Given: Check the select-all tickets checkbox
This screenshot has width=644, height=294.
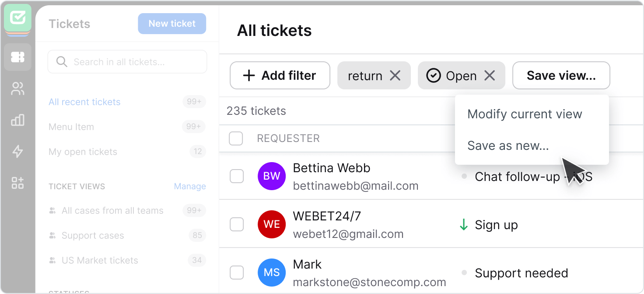Looking at the screenshot, I should click(x=236, y=138).
